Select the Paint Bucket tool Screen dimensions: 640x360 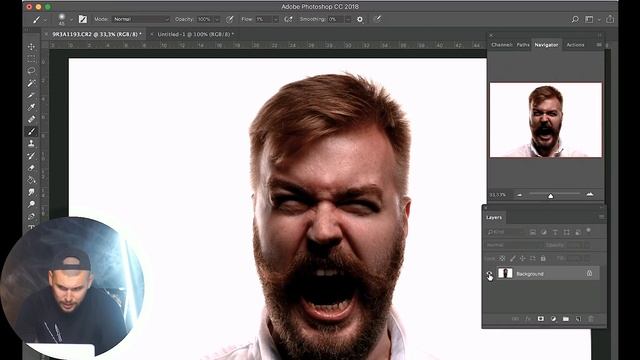31,180
